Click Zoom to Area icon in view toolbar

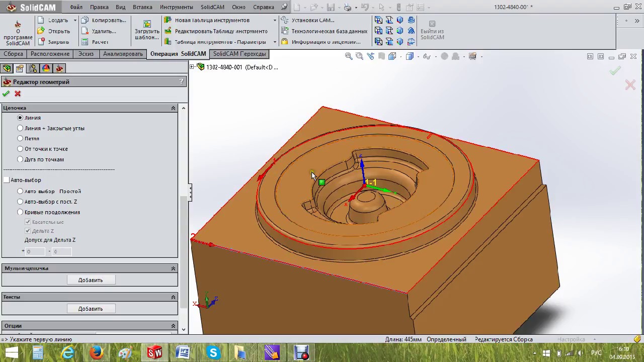(359, 56)
